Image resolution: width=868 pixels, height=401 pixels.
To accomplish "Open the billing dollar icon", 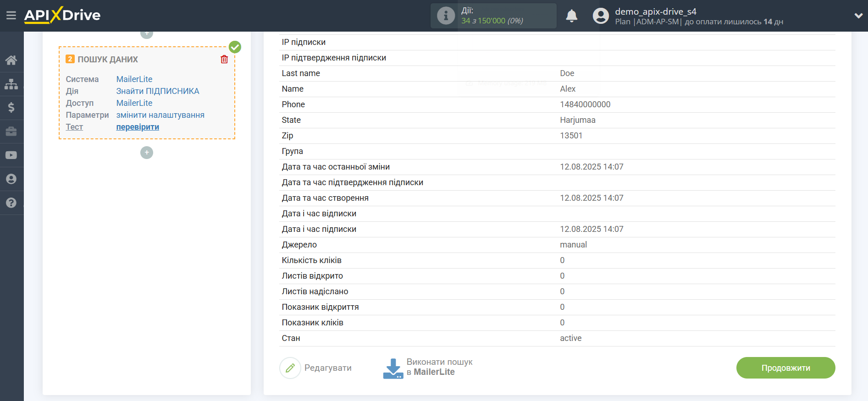I will pyautogui.click(x=11, y=108).
